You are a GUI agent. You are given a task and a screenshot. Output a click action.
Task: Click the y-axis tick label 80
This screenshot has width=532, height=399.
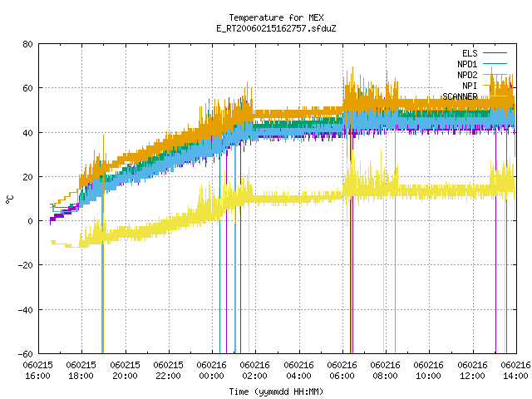click(x=27, y=44)
